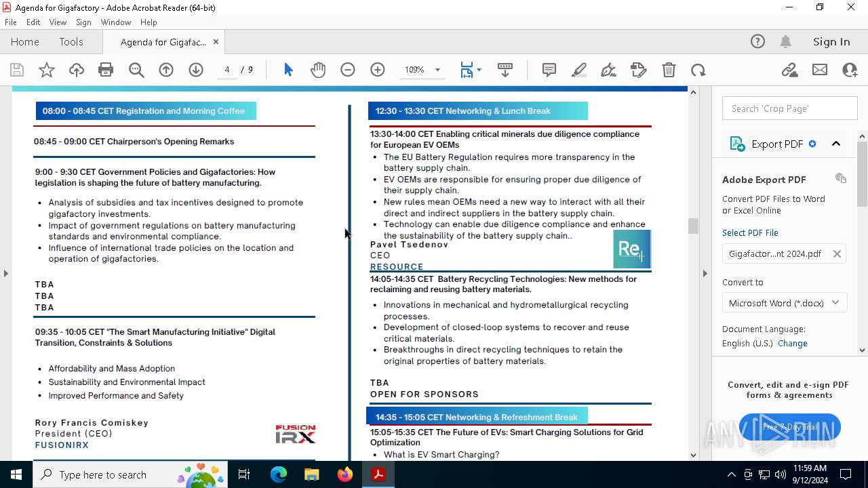The width and height of the screenshot is (868, 488).
Task: Click the Select PDF File link
Action: (x=750, y=232)
